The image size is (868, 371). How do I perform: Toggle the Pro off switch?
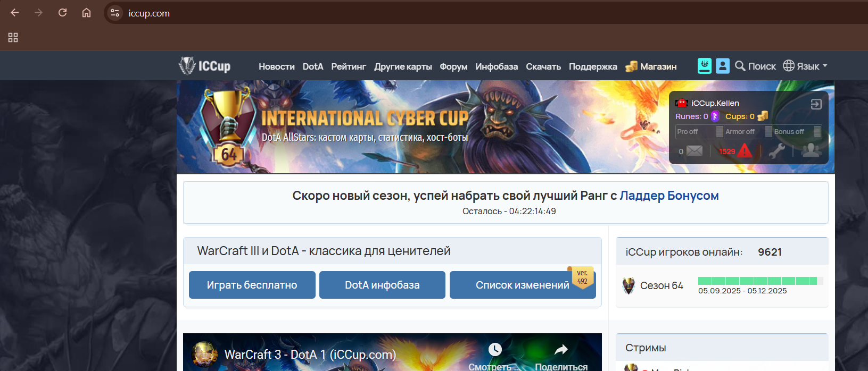coord(700,132)
